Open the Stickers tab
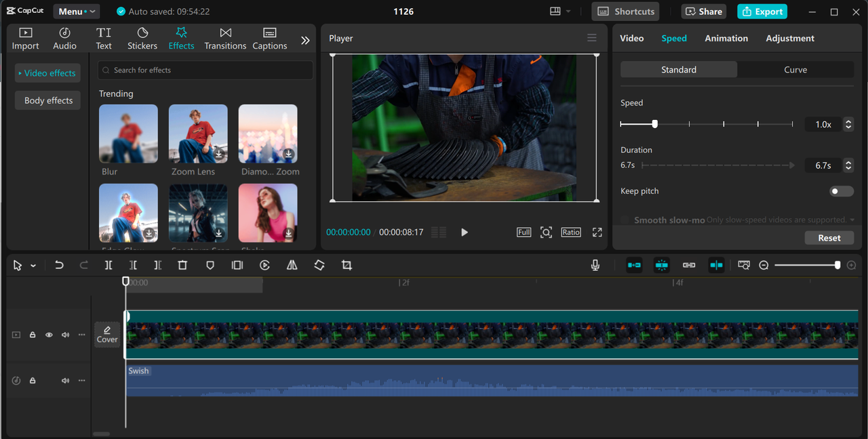The height and width of the screenshot is (439, 868). (x=142, y=39)
